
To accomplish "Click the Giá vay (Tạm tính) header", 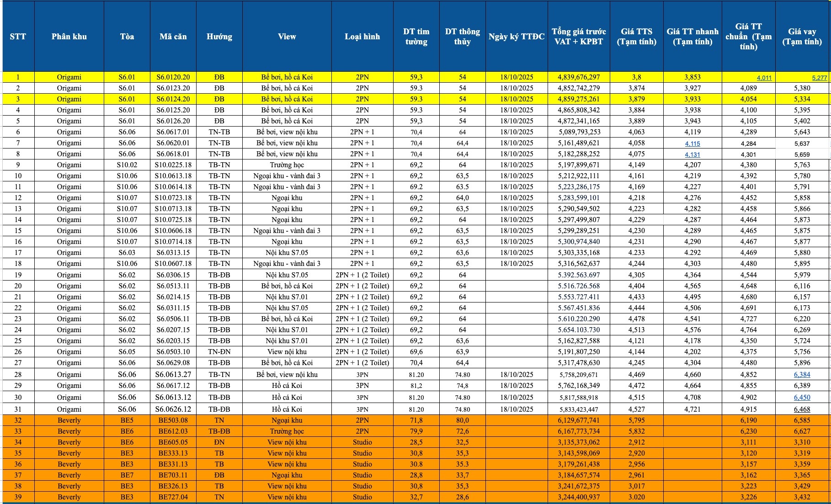I will (802, 37).
